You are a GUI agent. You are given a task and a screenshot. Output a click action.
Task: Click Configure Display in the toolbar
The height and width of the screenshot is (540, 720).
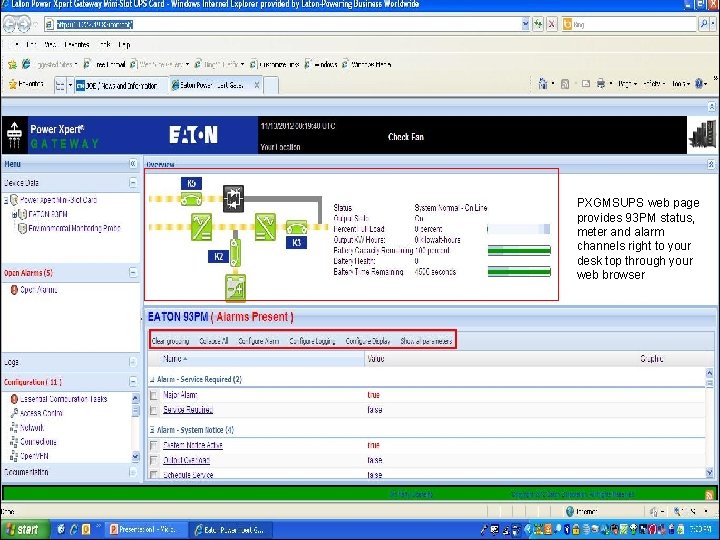tap(368, 341)
